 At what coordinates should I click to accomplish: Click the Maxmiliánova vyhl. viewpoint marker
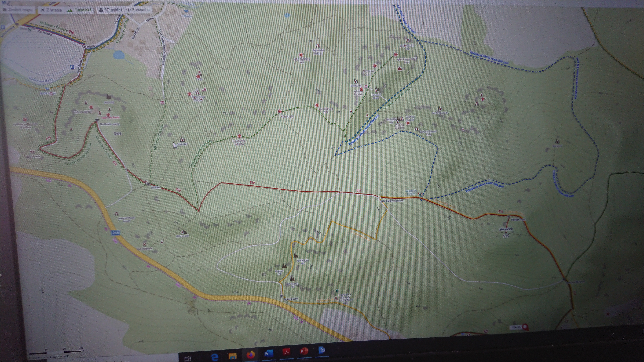[317, 105]
